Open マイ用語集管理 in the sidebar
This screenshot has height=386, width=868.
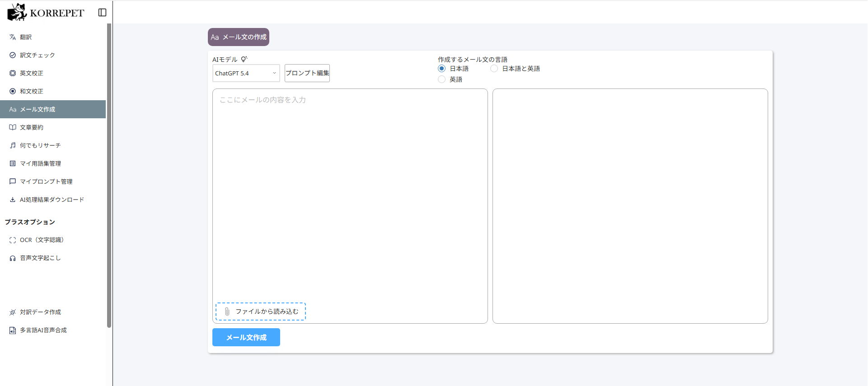pos(53,163)
